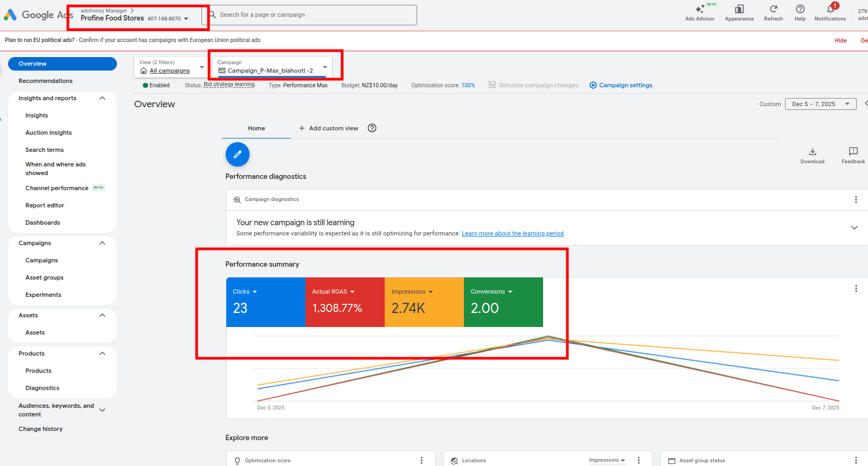Open Diagnostics under Products

click(43, 388)
